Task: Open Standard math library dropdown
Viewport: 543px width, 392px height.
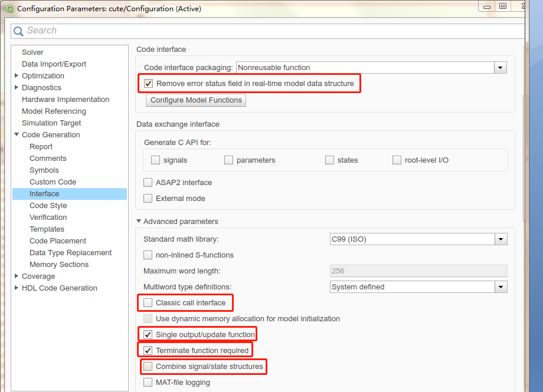Action: point(501,239)
